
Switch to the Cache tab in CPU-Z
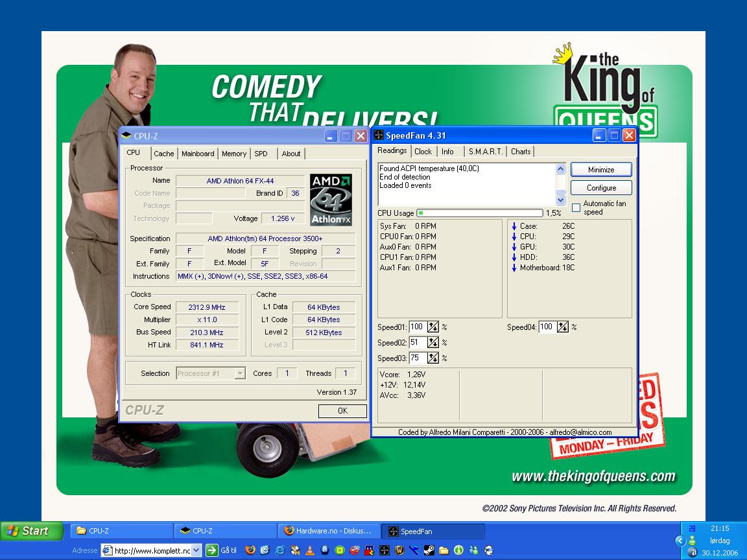[164, 154]
